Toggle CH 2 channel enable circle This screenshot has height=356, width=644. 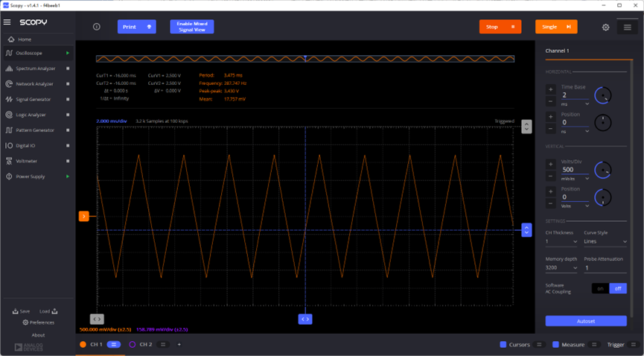tap(133, 345)
